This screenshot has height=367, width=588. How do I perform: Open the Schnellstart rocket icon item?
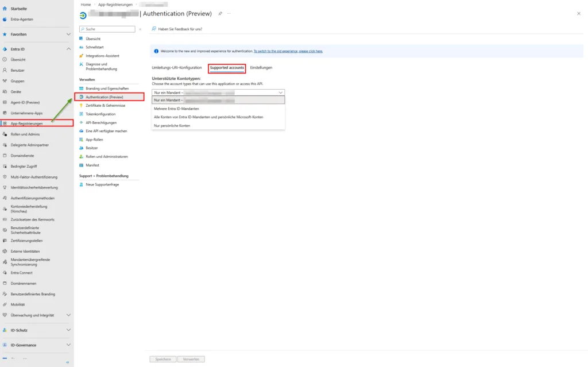coord(82,47)
